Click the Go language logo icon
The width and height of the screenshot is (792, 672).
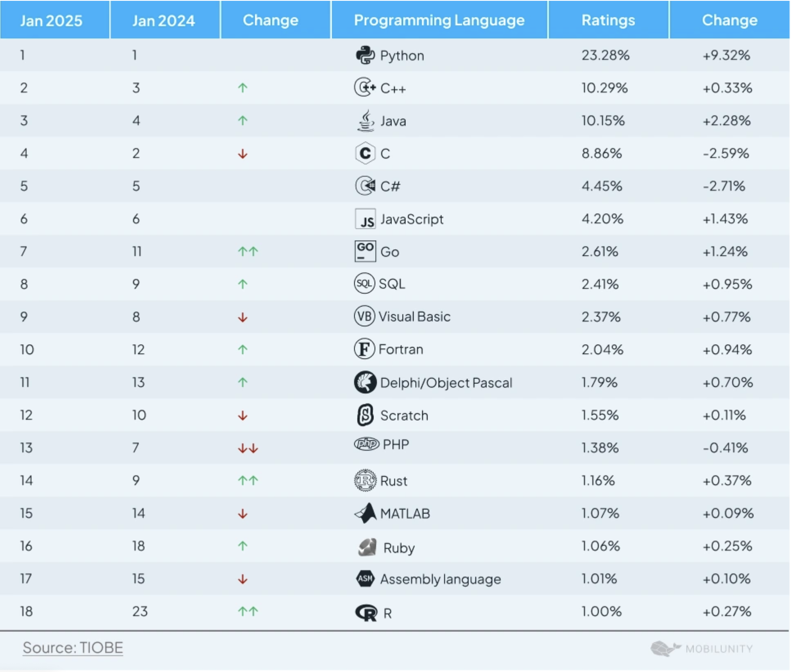[365, 251]
